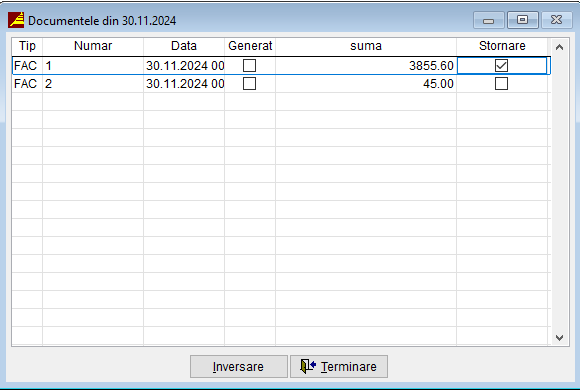Image resolution: width=580 pixels, height=390 pixels.
Task: Select the 3855.60 sum cell
Action: pyautogui.click(x=366, y=65)
